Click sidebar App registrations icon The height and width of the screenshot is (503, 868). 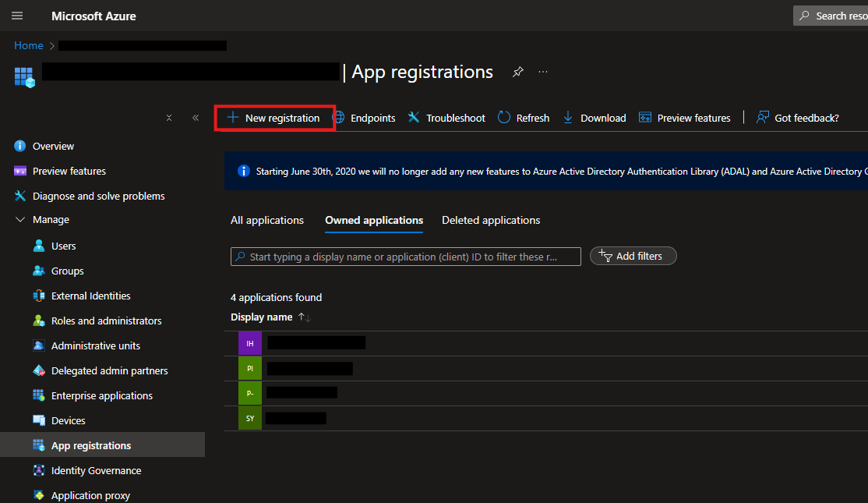click(39, 445)
